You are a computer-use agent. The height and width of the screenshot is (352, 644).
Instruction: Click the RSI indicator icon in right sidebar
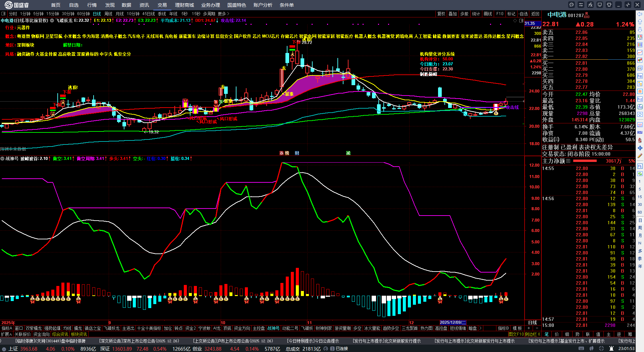(x=640, y=132)
